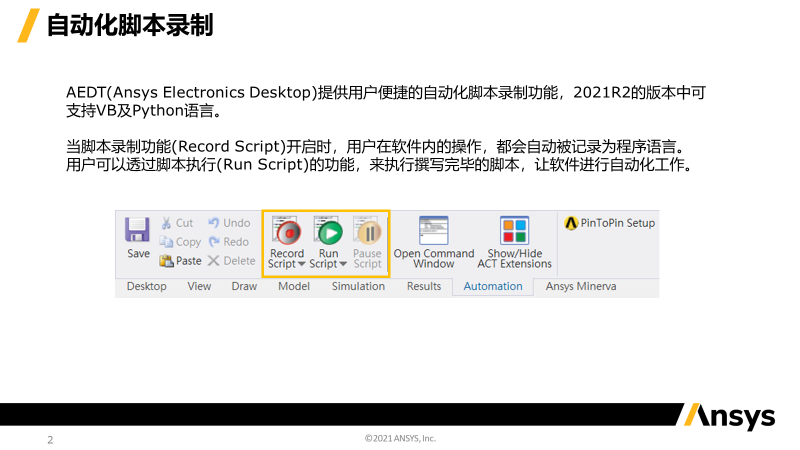Viewport: 800px width, 450px height.
Task: Click the Cut text label
Action: [184, 223]
